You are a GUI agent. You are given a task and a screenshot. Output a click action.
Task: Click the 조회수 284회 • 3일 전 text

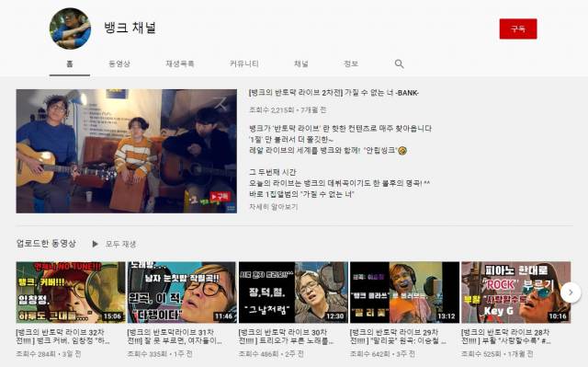pyautogui.click(x=49, y=354)
